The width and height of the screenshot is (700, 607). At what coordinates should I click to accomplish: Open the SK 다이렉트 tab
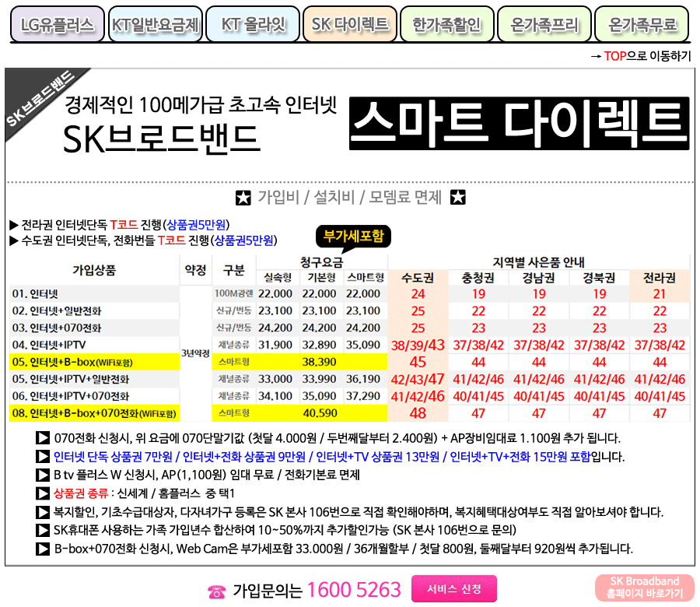pyautogui.click(x=349, y=25)
